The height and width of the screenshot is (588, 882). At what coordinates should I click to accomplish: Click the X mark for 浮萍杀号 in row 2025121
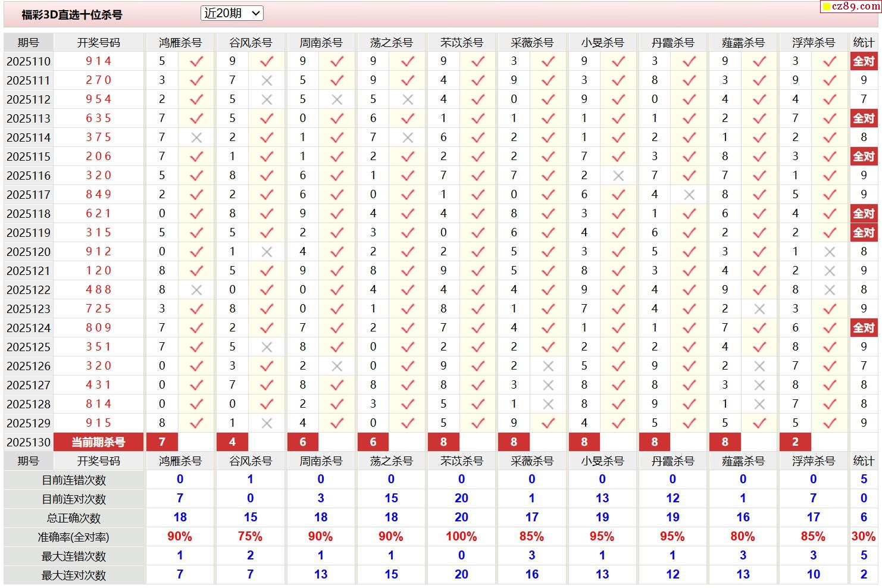point(830,271)
